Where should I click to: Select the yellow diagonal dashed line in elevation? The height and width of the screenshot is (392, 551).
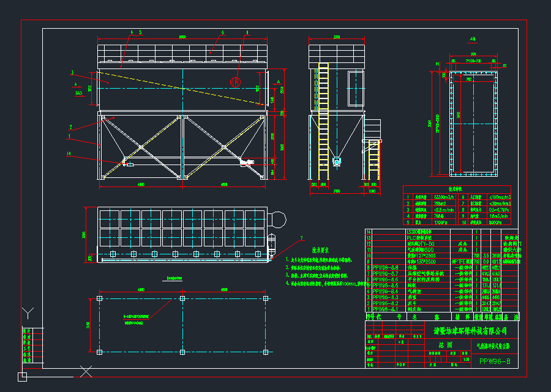[184, 88]
